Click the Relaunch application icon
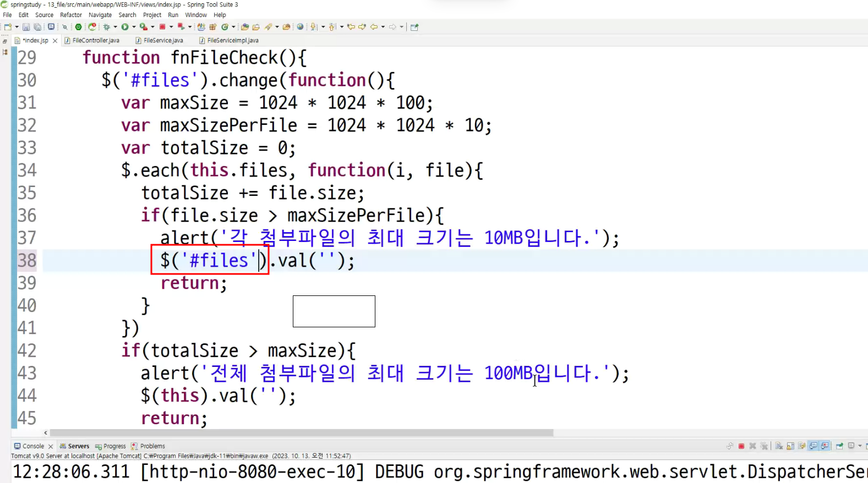This screenshot has height=483, width=868. pos(92,26)
